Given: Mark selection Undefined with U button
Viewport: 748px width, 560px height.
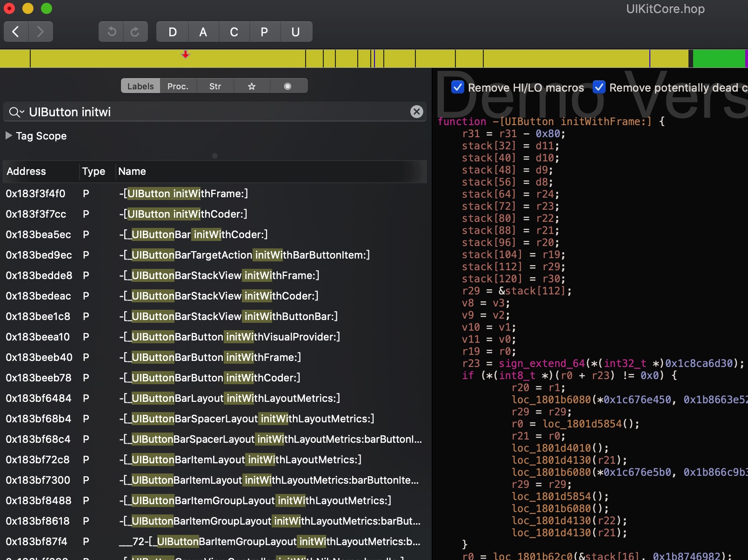Looking at the screenshot, I should [x=295, y=32].
